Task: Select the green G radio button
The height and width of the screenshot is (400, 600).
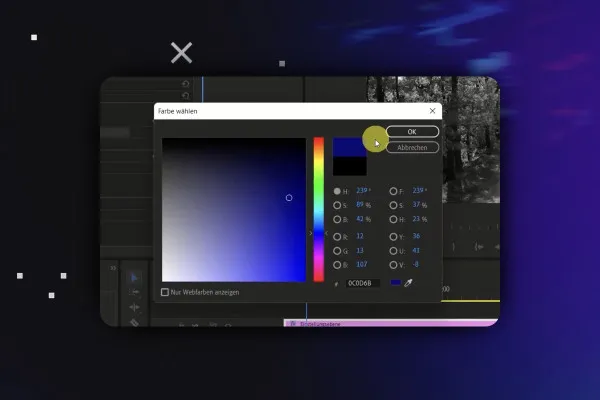Action: (x=337, y=251)
